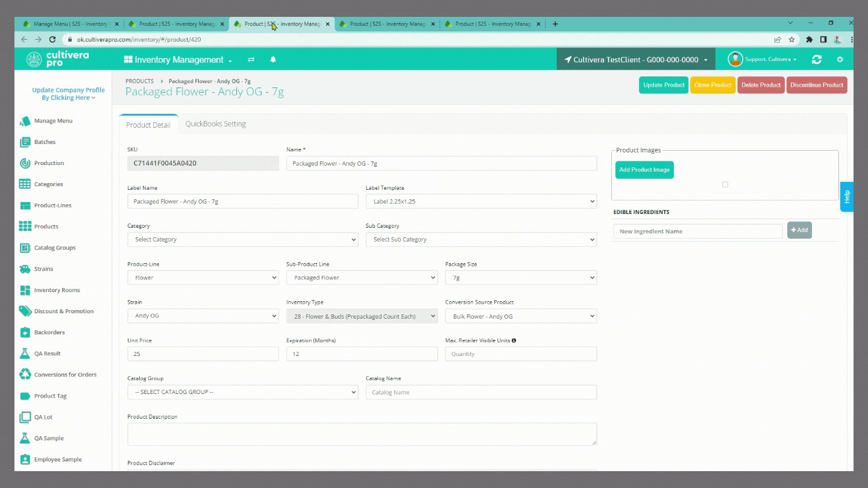Open the QA Sample flask icon
Viewport: 868px width, 488px height.
pyautogui.click(x=25, y=438)
